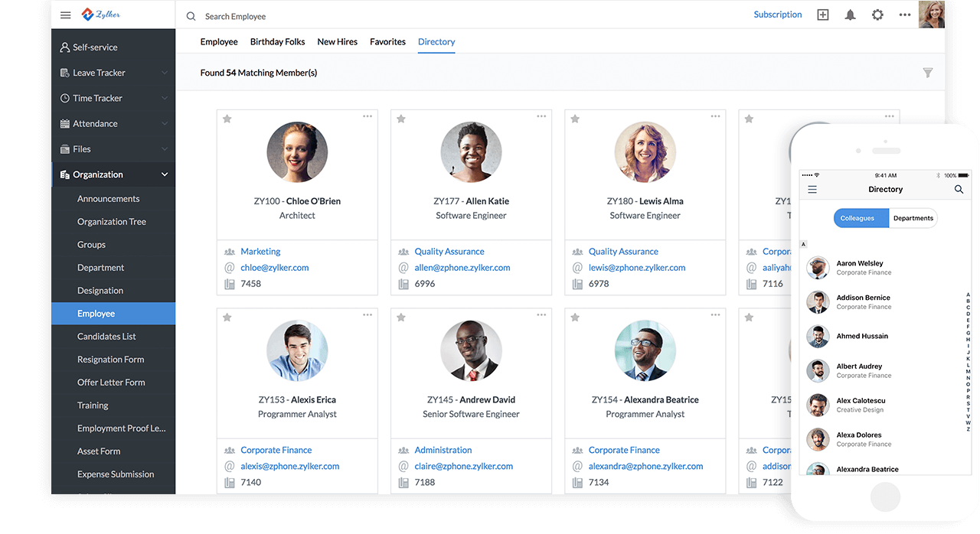The width and height of the screenshot is (980, 534).
Task: Open the hamburger menu in the mobile mockup
Action: point(812,189)
